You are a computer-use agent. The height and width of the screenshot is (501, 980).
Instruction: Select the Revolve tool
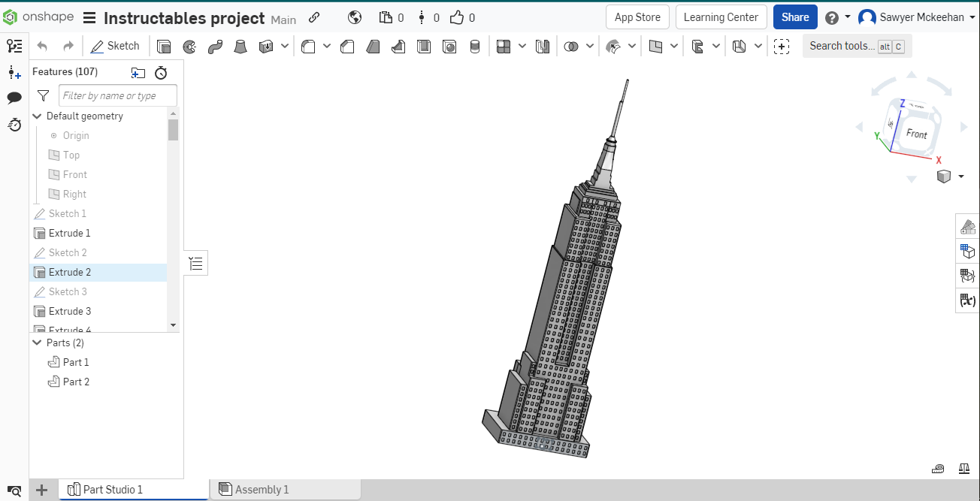189,47
